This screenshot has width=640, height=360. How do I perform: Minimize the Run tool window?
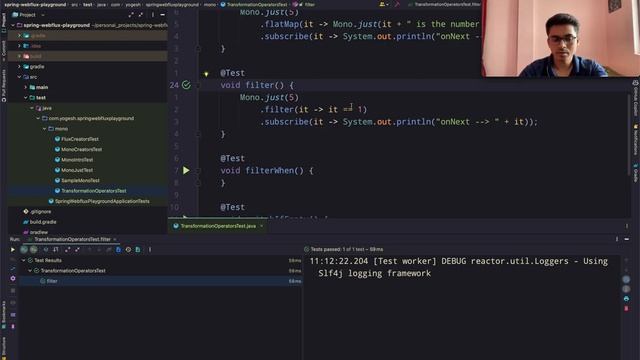coord(627,239)
